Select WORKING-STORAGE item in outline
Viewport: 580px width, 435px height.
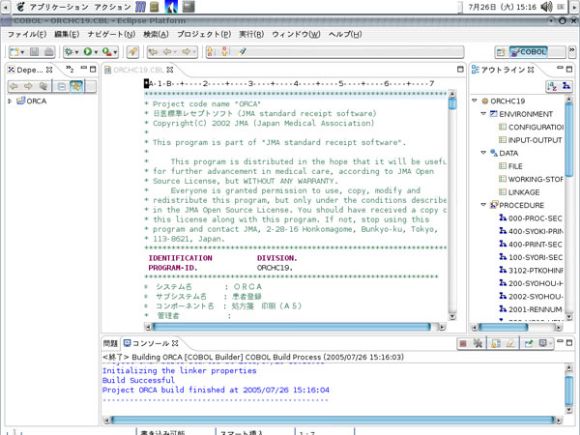coord(531,179)
